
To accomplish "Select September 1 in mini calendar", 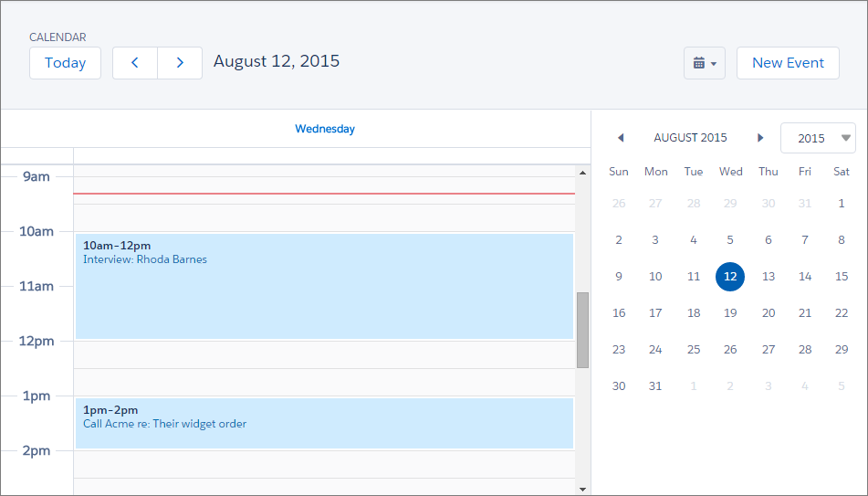I will 694,386.
